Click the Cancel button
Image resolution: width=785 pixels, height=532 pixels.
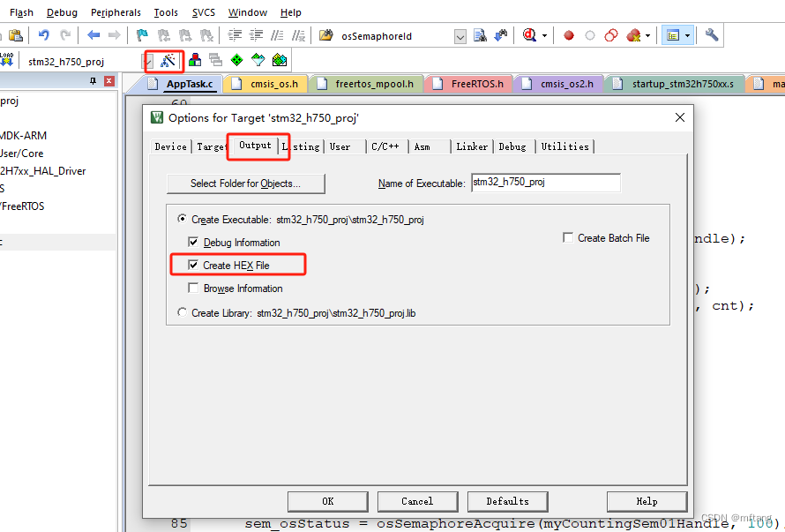pos(417,501)
